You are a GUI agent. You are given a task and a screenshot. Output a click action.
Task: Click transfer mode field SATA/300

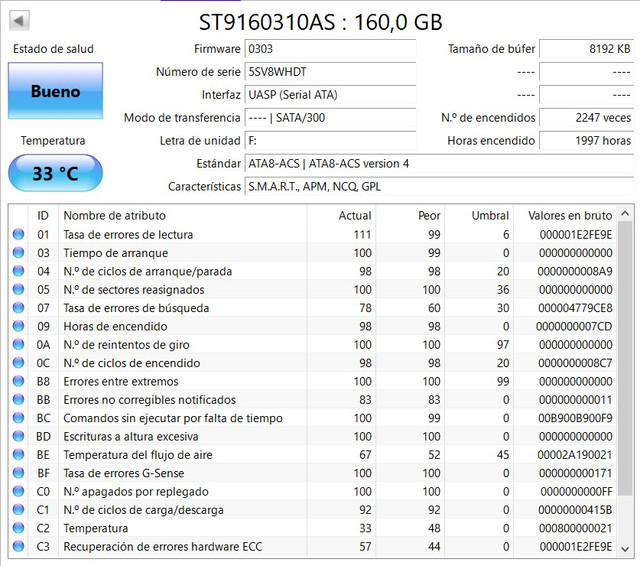tap(330, 118)
